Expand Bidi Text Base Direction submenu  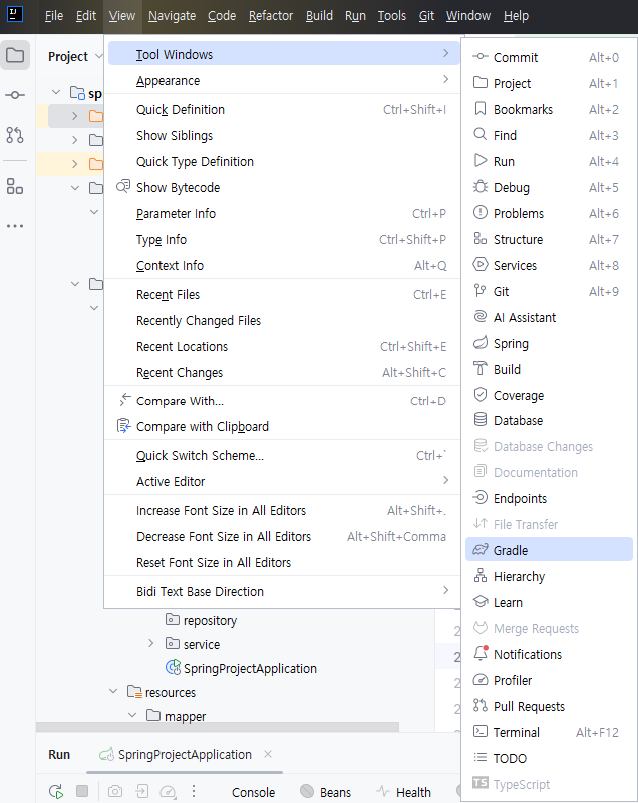click(282, 591)
